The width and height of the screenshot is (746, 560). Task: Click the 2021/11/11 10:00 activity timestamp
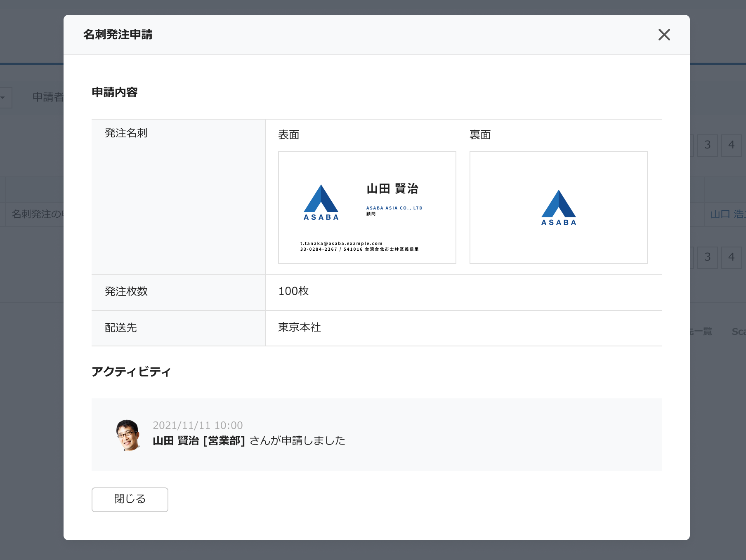coord(198,425)
